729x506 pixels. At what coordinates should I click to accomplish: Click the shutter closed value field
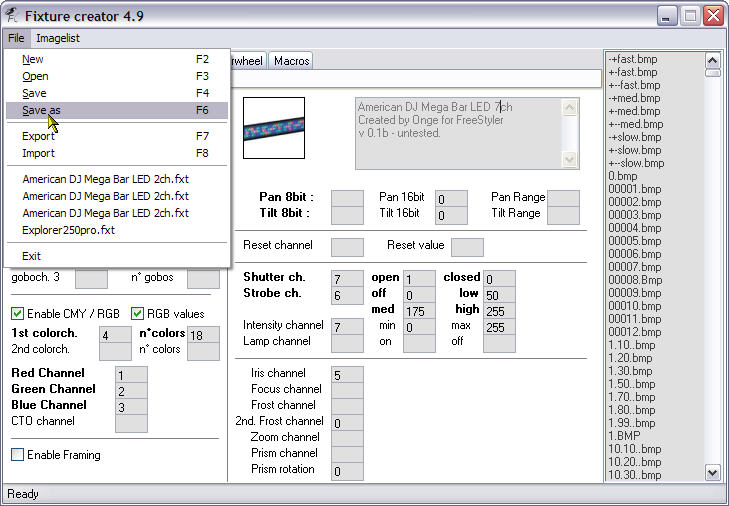(499, 279)
